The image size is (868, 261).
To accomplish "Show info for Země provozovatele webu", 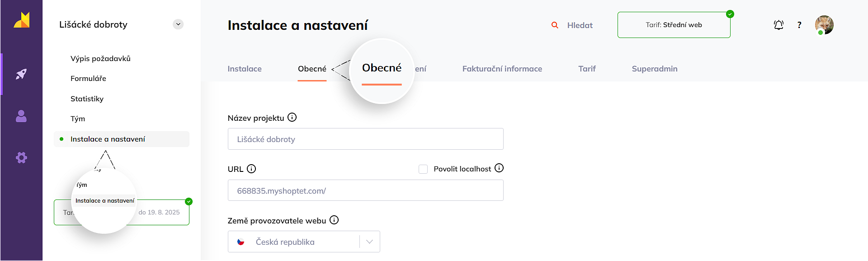I will pos(334,220).
